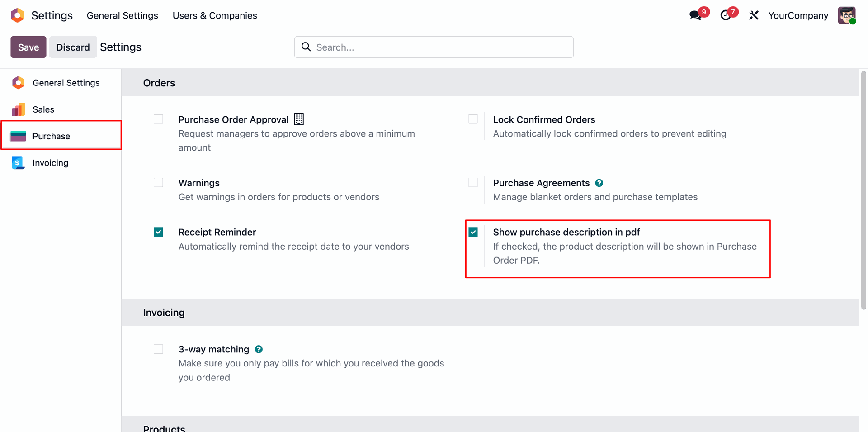Enable the Lock Confirmed Orders checkbox
Viewport: 868px width, 432px height.
pyautogui.click(x=473, y=119)
